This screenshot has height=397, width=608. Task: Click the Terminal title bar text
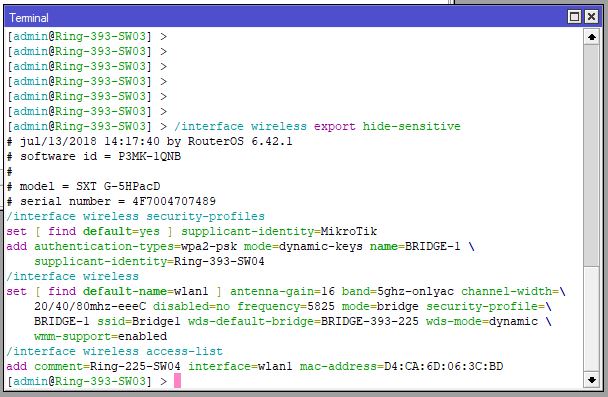coord(29,18)
